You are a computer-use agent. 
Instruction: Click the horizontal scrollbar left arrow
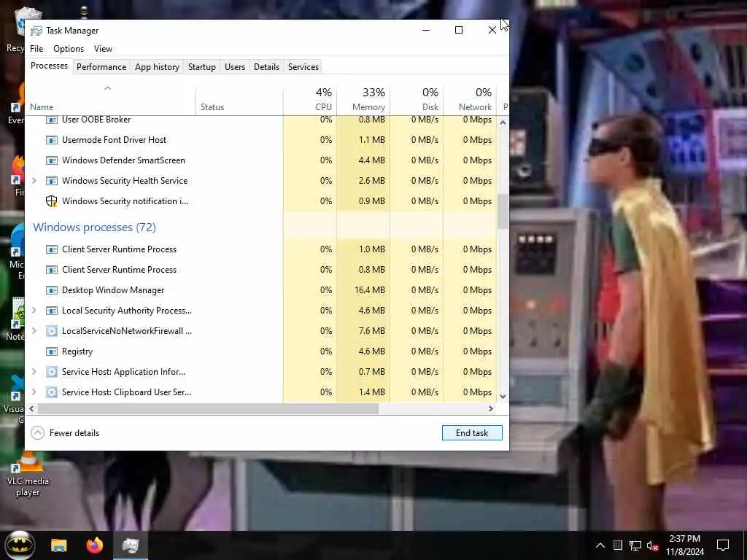click(32, 408)
